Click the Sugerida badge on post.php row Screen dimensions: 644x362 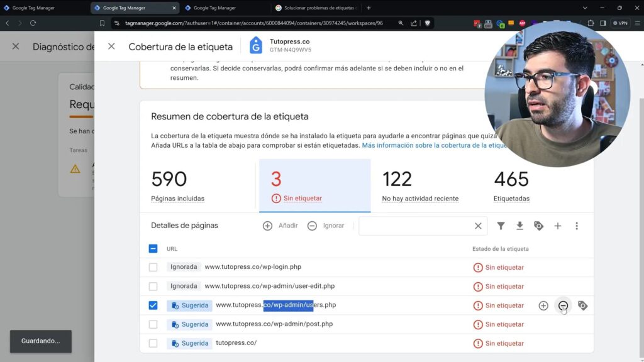[190, 324]
